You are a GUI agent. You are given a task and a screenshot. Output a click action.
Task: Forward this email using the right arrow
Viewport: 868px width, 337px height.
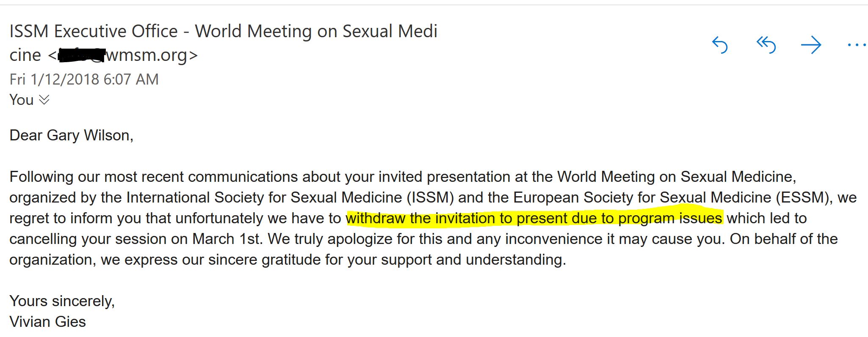(x=811, y=45)
